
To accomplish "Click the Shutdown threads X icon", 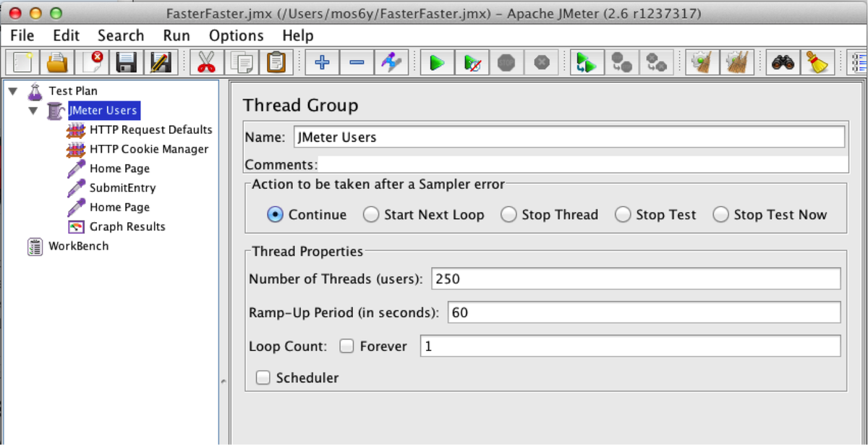I will [541, 62].
